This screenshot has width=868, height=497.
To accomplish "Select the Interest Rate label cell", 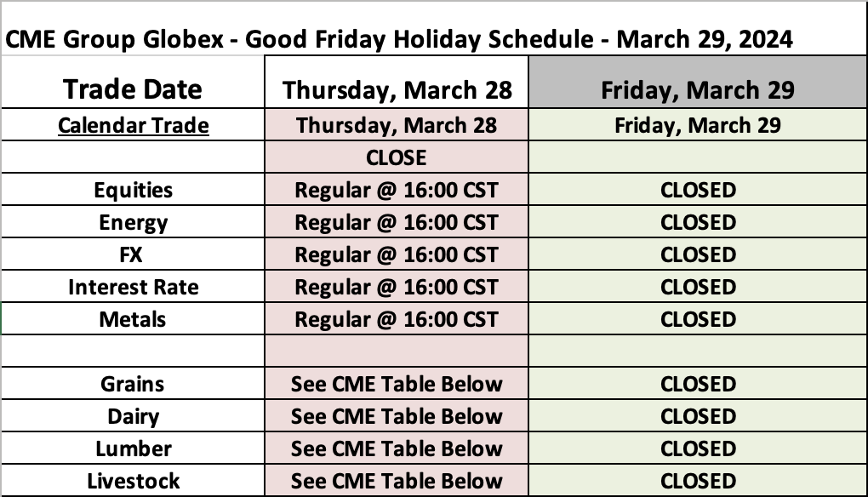I will pos(133,288).
